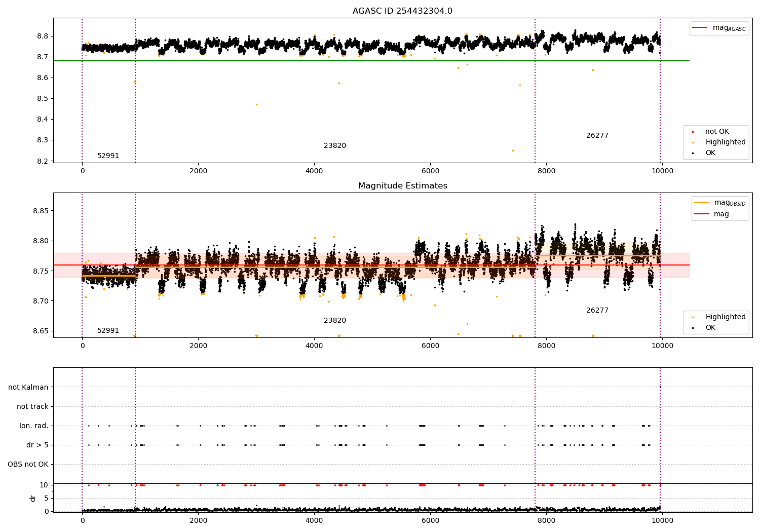The height and width of the screenshot is (532, 760).
Task: Click obsid label 52991 in top plot
Action: point(108,156)
